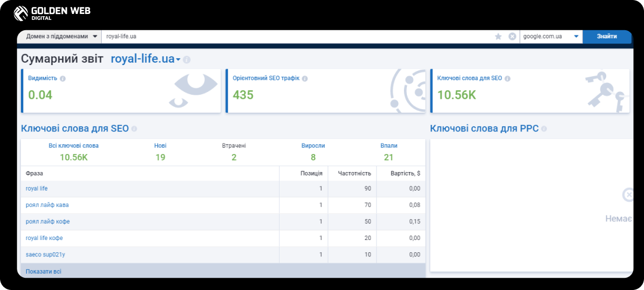Click info icon next to 'Видимість'
The height and width of the screenshot is (290, 644).
[62, 78]
